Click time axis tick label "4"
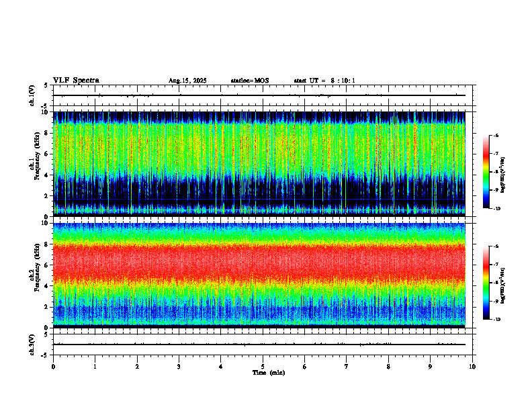 pos(220,367)
